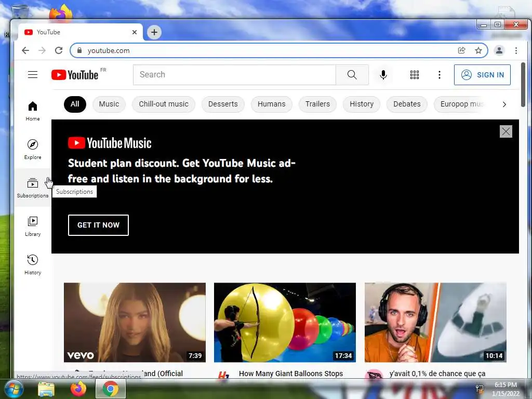Screen dimensions: 532x399
Task: Go to Home in sidebar
Action: [x=33, y=111]
